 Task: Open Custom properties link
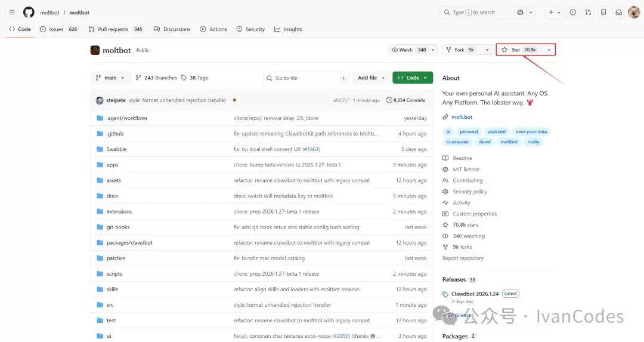pyautogui.click(x=475, y=214)
